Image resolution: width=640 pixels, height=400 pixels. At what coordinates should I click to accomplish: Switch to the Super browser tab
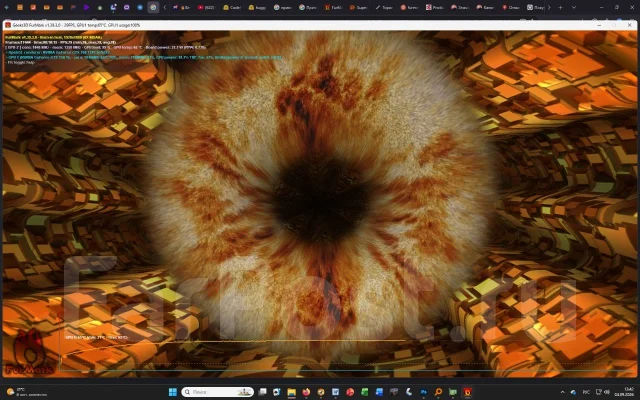tap(358, 7)
